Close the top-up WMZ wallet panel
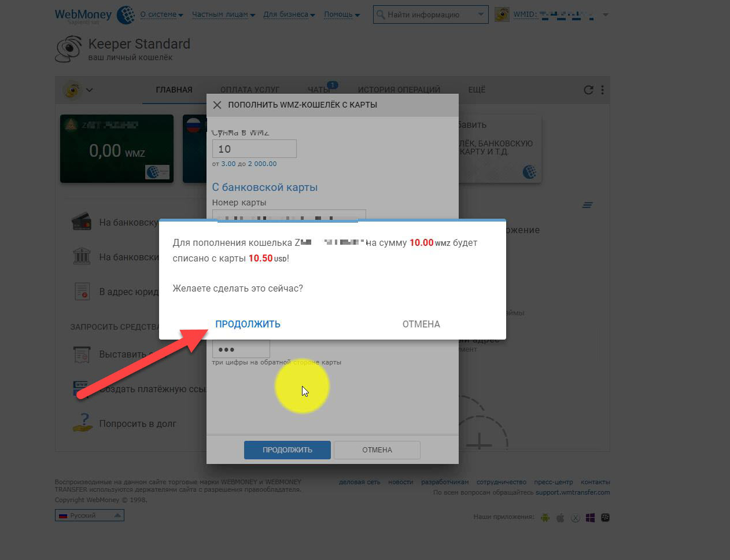 coord(217,105)
